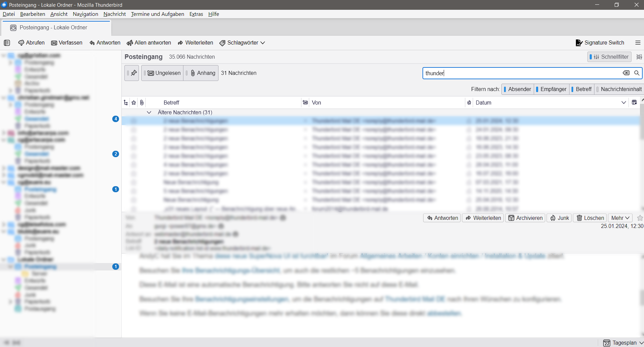This screenshot has height=347, width=644.
Task: Mark the message as Junk
Action: point(559,218)
